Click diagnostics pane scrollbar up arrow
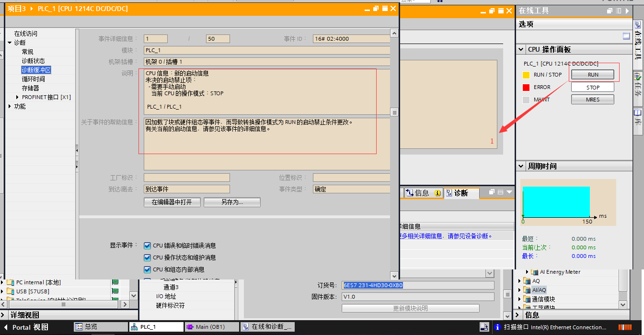 [x=394, y=33]
